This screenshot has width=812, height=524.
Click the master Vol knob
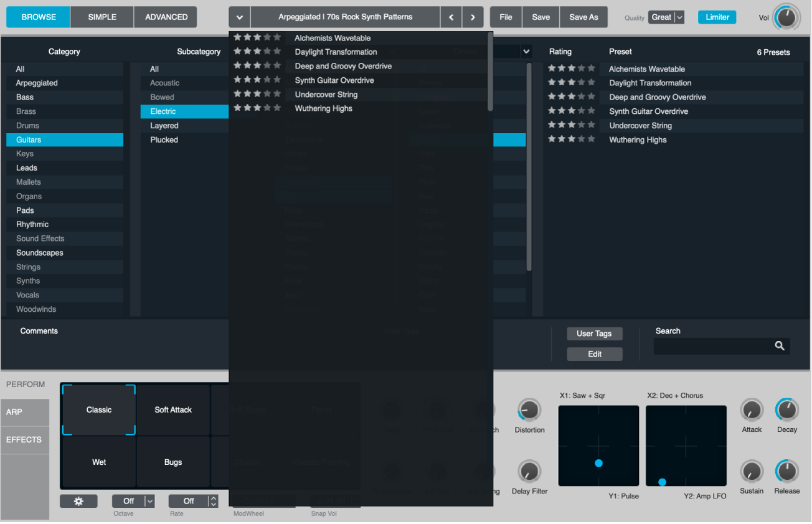786,17
